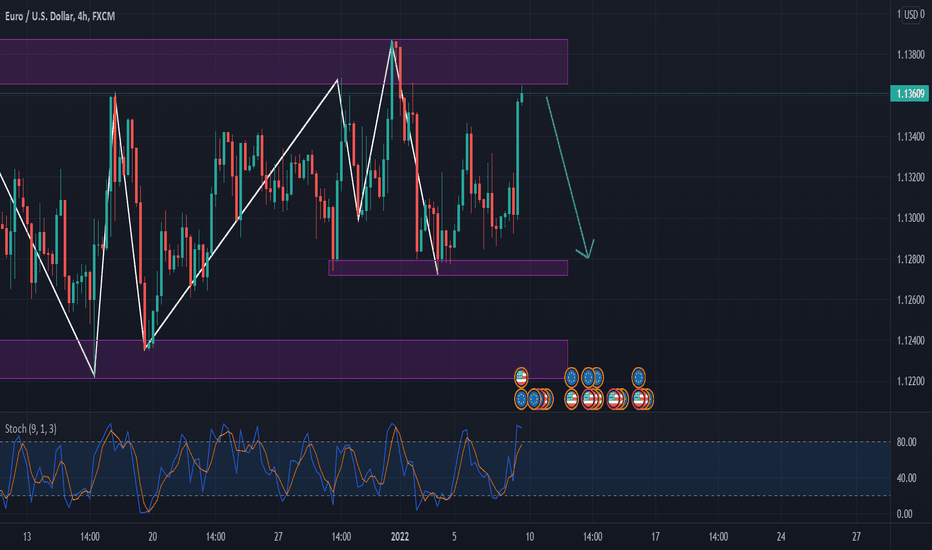This screenshot has height=550, width=932.
Task: Select the bottom purple support zone rectangle
Action: (x=284, y=359)
